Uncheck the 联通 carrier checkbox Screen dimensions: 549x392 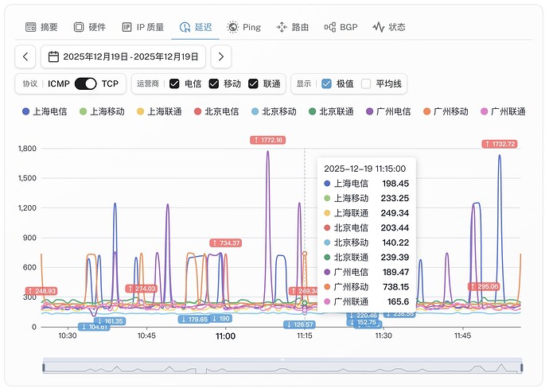tap(253, 83)
